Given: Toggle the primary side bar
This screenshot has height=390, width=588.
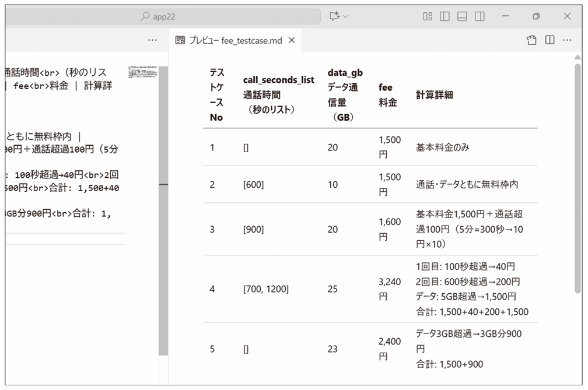Looking at the screenshot, I should click(x=444, y=16).
